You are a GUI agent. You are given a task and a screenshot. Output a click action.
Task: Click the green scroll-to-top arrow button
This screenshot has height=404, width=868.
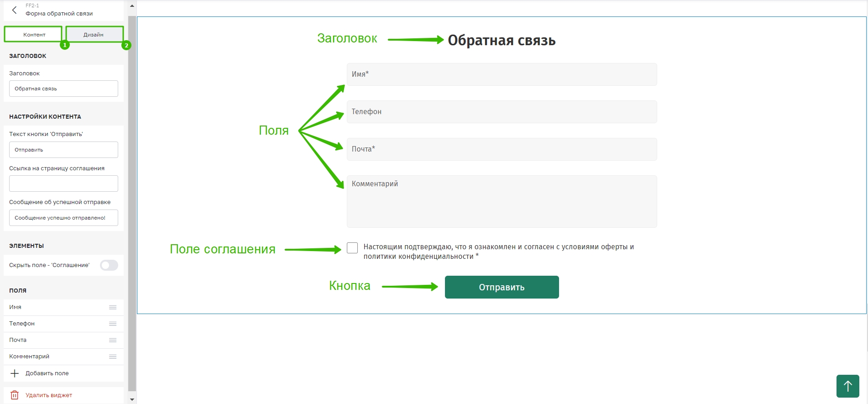848,386
